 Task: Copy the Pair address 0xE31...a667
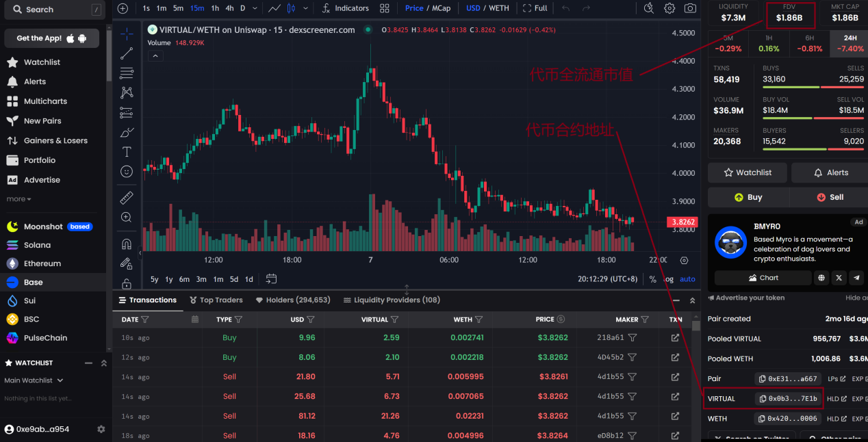pyautogui.click(x=789, y=378)
